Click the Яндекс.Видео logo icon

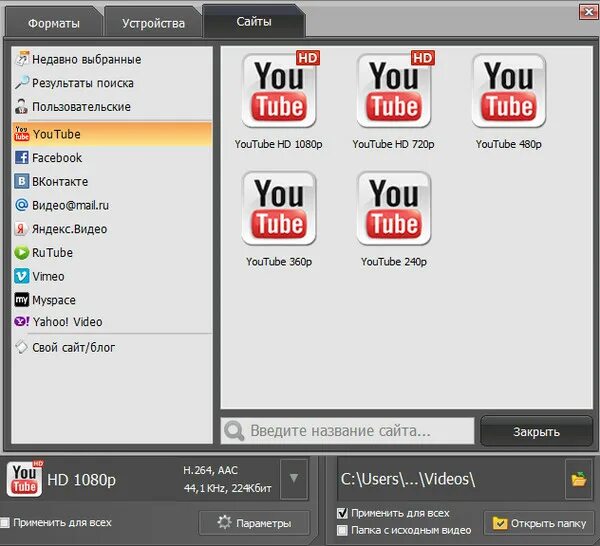pos(21,229)
